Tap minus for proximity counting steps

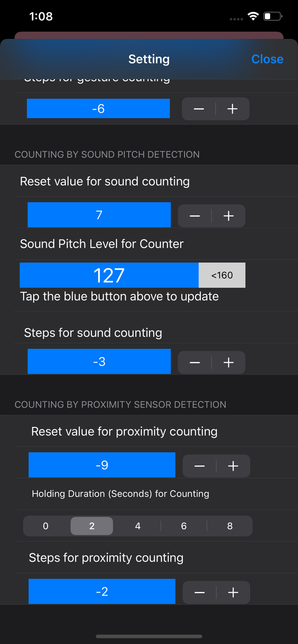pos(200,592)
